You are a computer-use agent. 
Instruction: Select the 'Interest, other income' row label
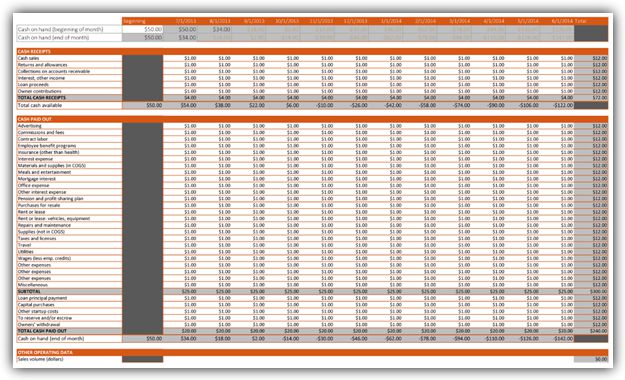pyautogui.click(x=41, y=78)
